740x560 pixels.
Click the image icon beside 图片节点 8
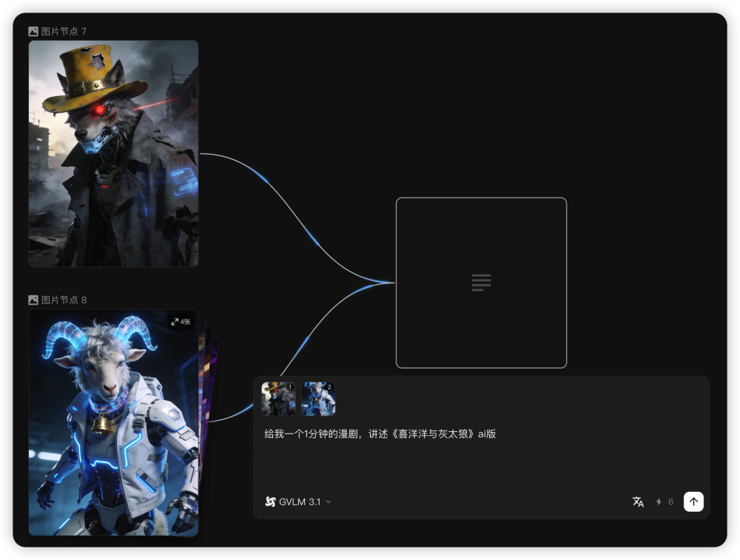pyautogui.click(x=33, y=300)
